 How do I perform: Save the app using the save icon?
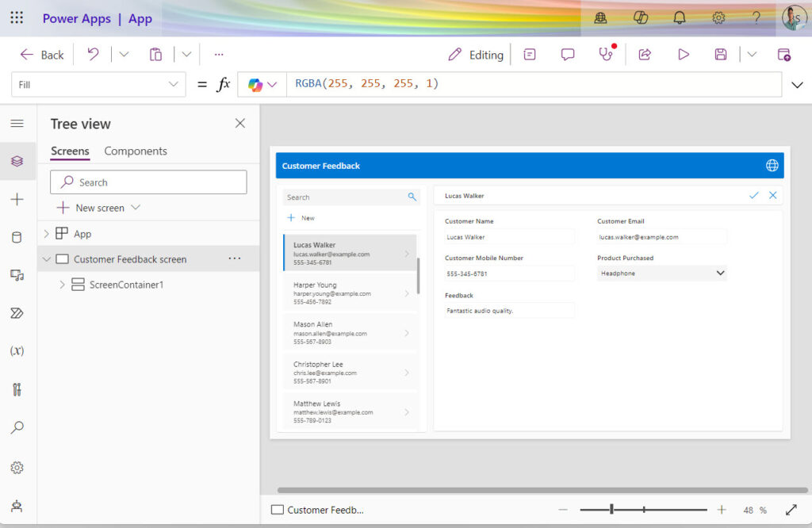click(x=720, y=54)
